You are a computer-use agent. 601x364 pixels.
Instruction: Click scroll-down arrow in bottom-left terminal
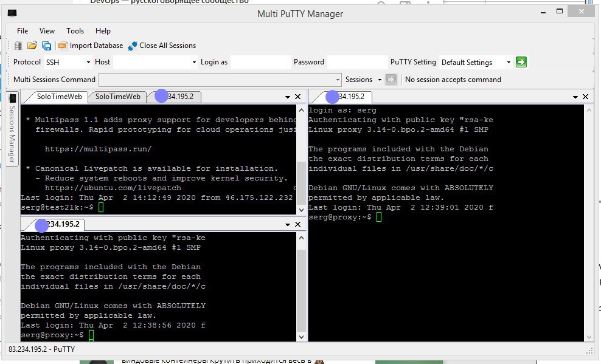[301, 337]
